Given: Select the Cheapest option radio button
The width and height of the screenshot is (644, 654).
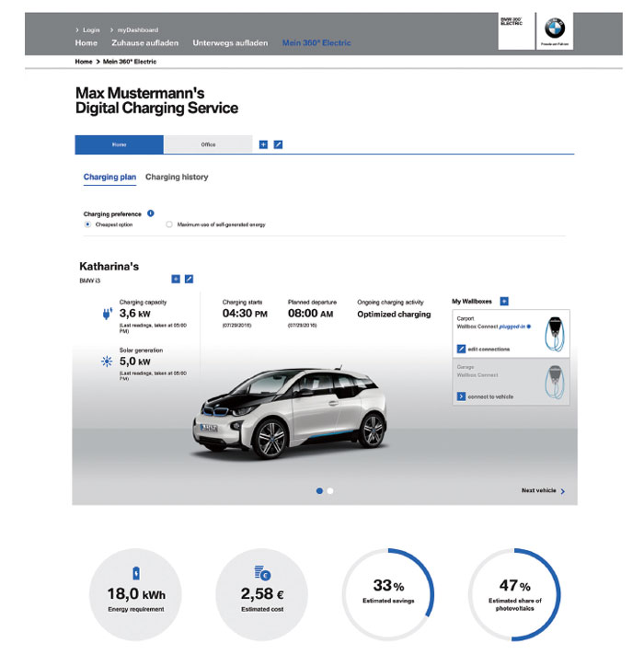Looking at the screenshot, I should click(x=87, y=224).
